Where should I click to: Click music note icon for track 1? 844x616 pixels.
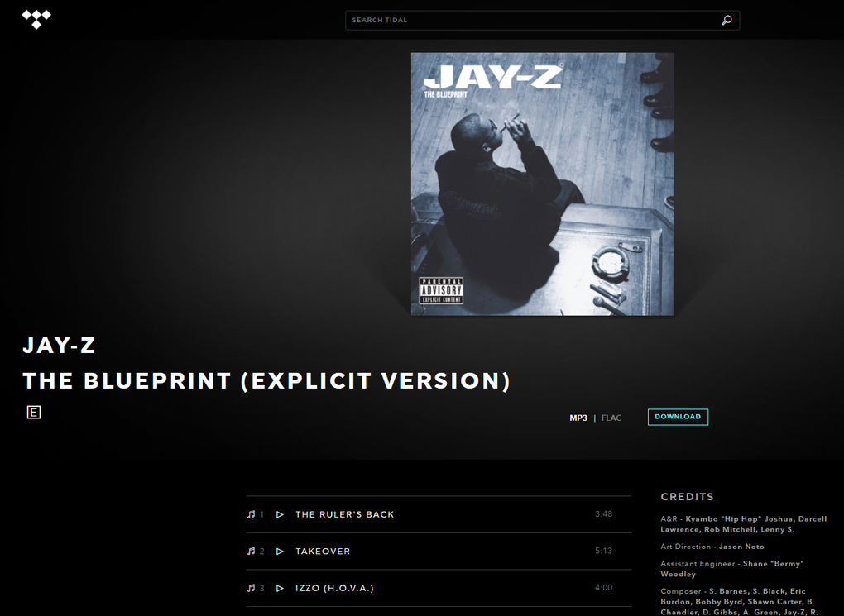[x=251, y=514]
